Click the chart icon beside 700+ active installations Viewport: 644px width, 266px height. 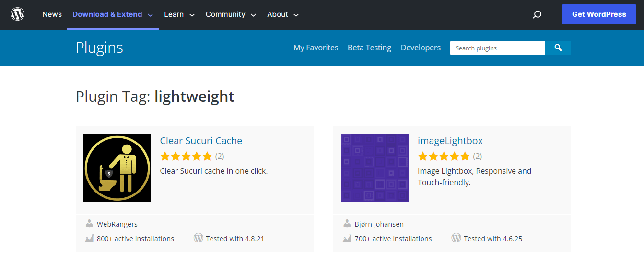pyautogui.click(x=347, y=238)
